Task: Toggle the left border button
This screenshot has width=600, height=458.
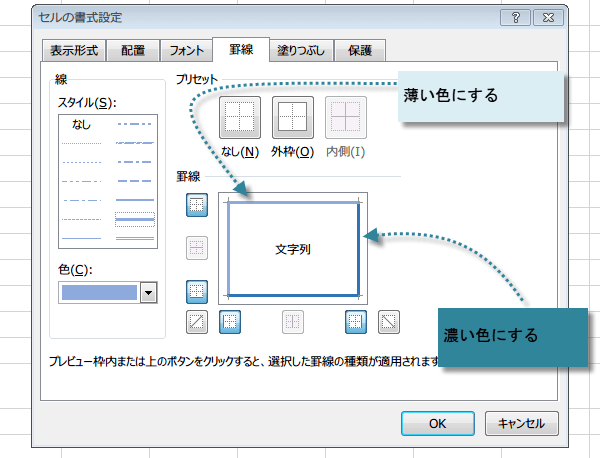Action: pyautogui.click(x=230, y=322)
